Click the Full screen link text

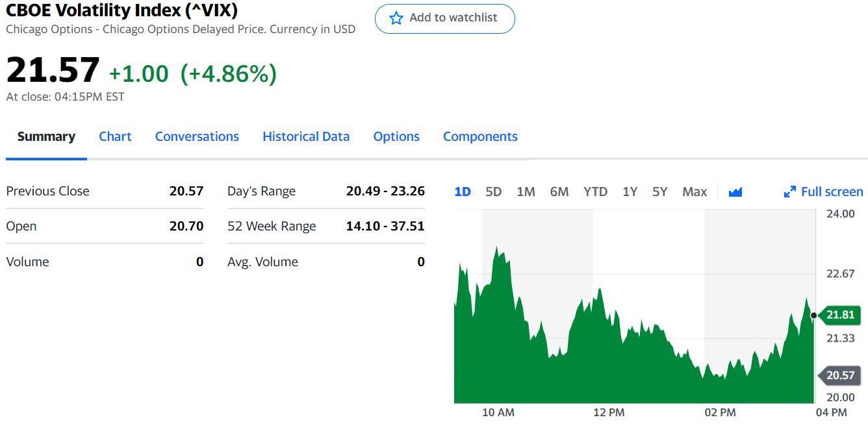pos(832,192)
